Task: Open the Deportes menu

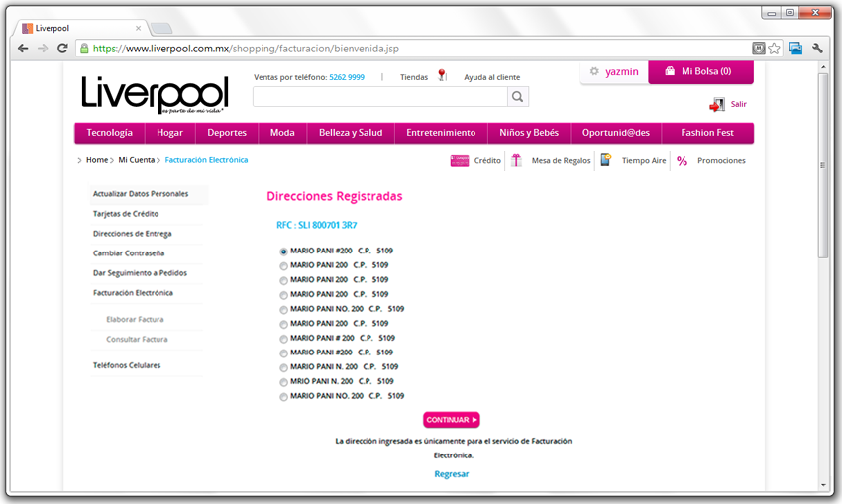Action: click(227, 133)
